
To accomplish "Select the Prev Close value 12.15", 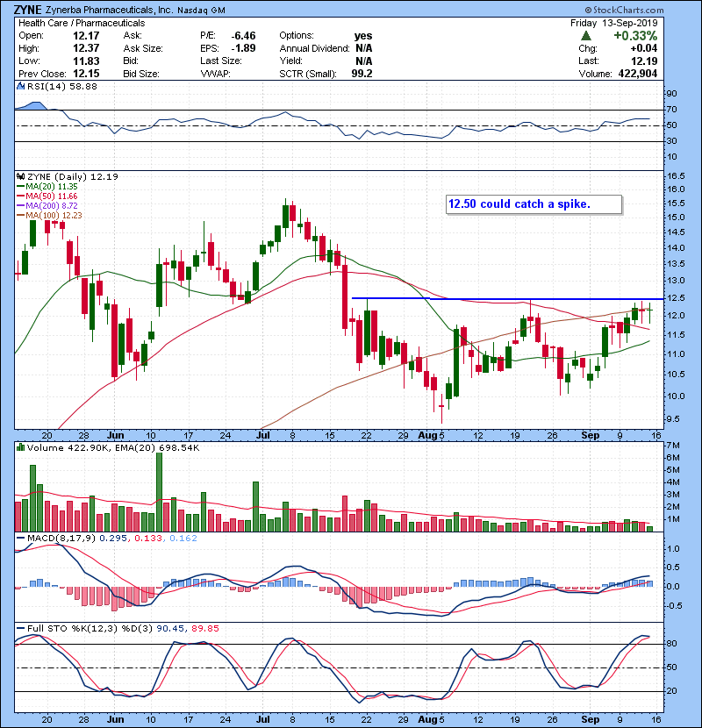I will click(86, 74).
